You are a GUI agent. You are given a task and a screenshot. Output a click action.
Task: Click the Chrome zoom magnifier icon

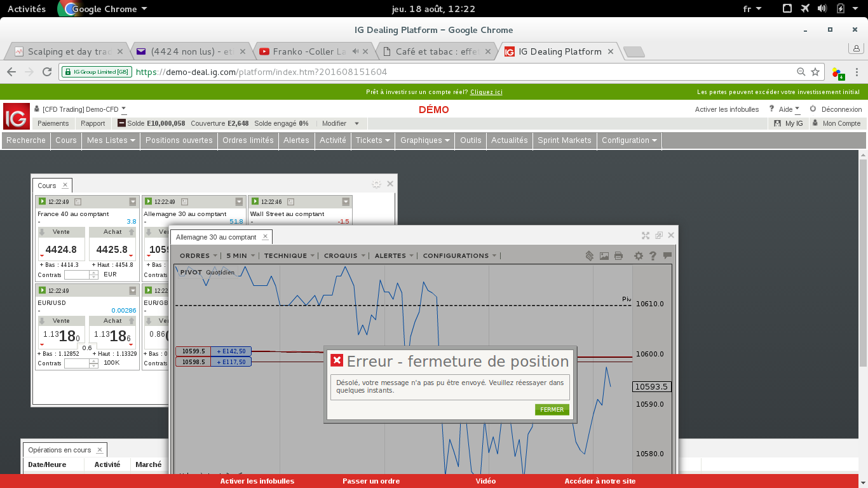(801, 72)
